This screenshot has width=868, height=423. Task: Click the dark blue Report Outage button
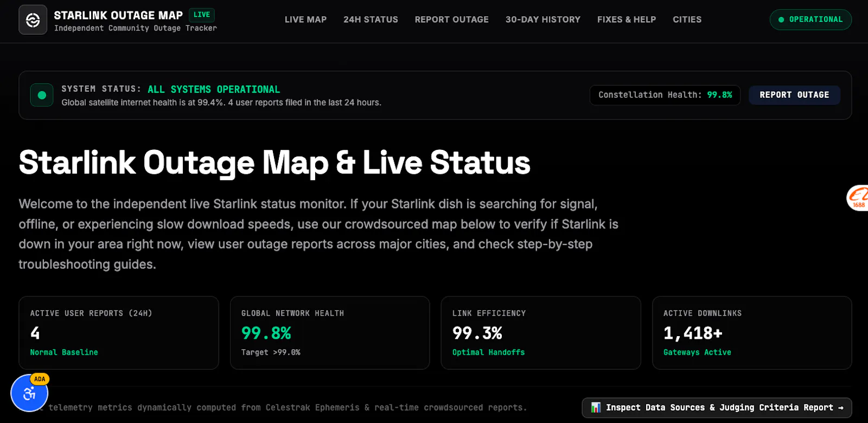(794, 95)
